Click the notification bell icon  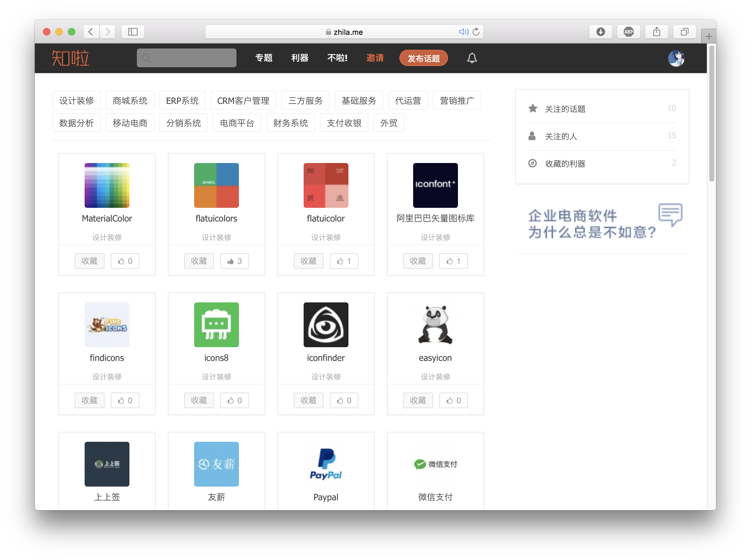472,58
